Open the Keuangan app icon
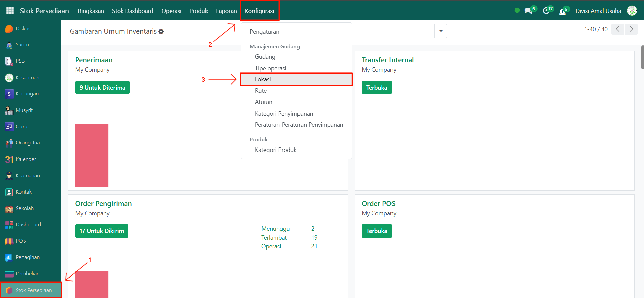Image resolution: width=644 pixels, height=298 pixels. click(x=9, y=94)
